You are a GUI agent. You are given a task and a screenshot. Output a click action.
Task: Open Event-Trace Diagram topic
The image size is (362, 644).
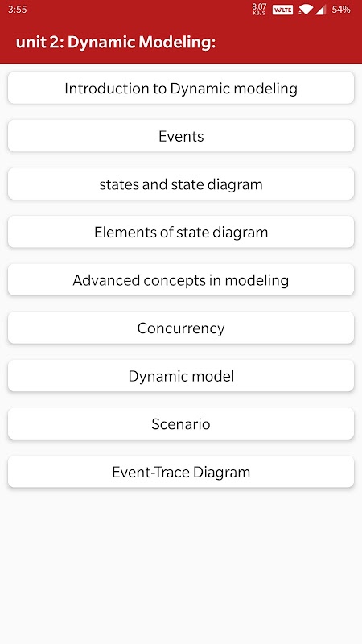(x=181, y=472)
